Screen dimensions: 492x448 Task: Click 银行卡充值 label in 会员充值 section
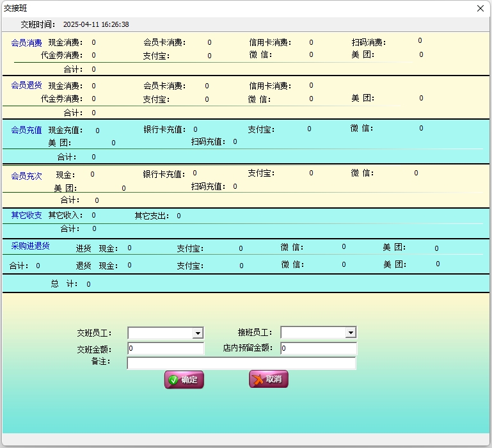coord(164,129)
